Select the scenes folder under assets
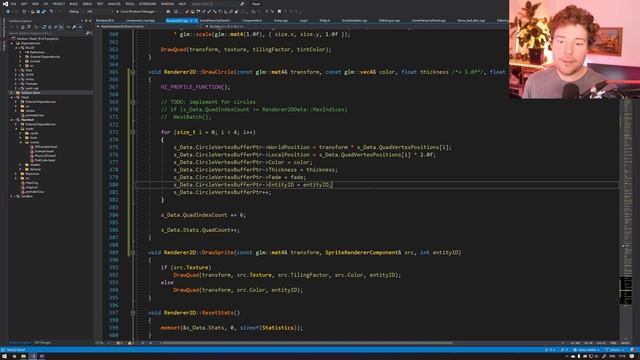Image resolution: width=640 pixels, height=360 pixels. 34,142
